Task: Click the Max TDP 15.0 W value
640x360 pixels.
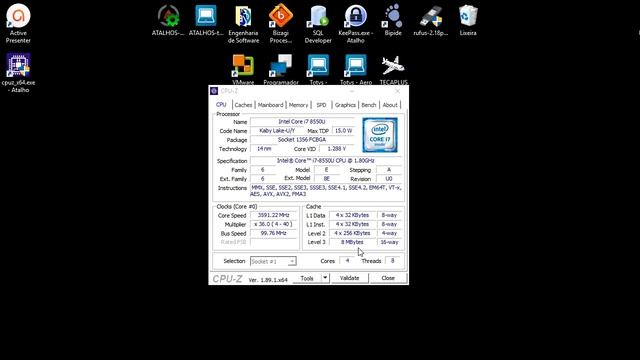Action: 343,131
